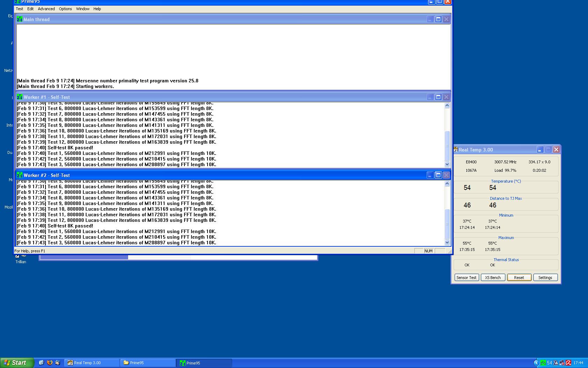Click the Avira antivirus tray icon

tap(568, 363)
